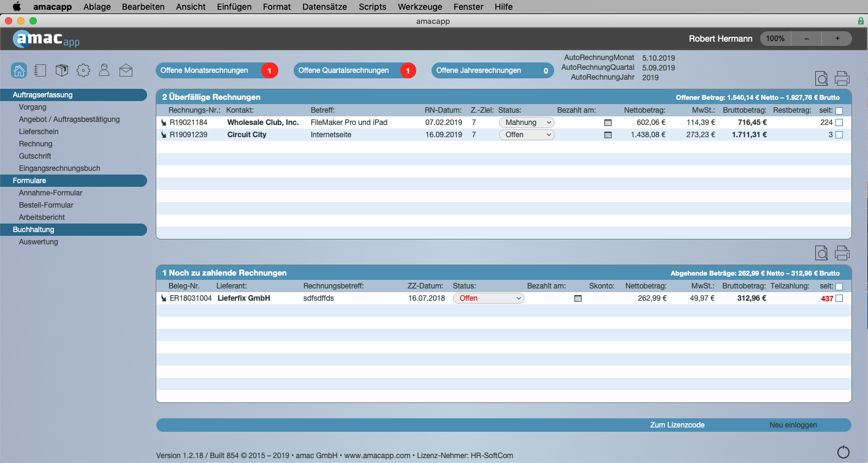Image resolution: width=868 pixels, height=463 pixels.
Task: Open the Apple menu
Action: coord(17,7)
